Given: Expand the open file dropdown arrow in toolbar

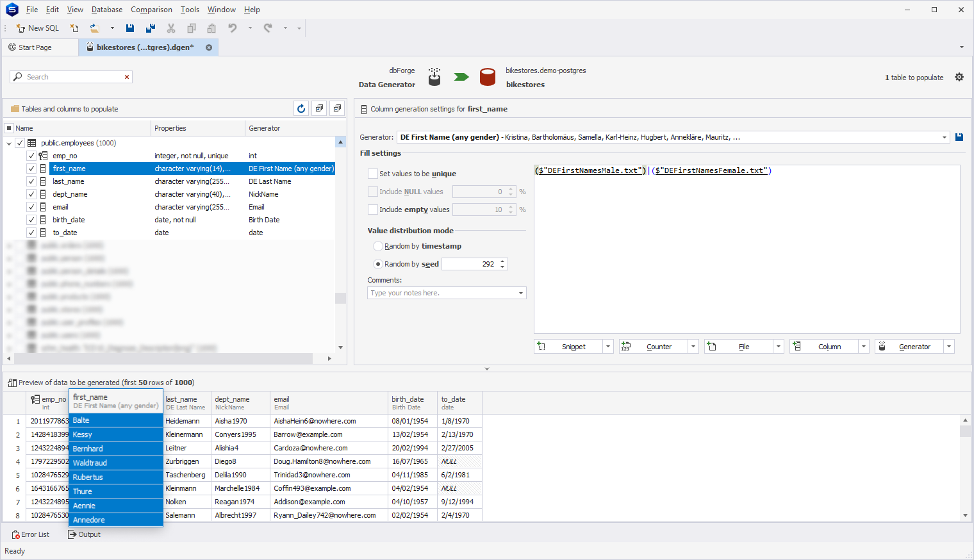Looking at the screenshot, I should click(x=112, y=28).
